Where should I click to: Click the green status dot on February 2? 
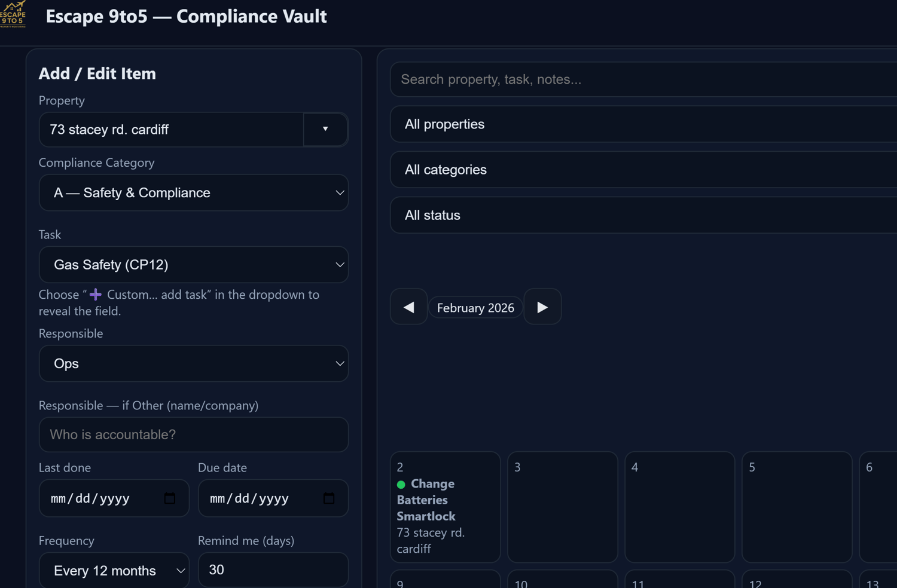point(401,485)
